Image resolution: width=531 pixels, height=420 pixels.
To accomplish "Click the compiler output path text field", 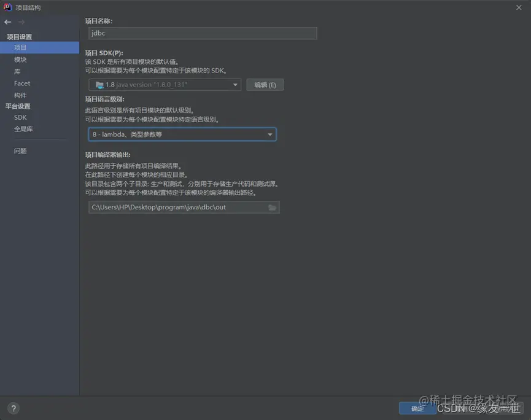I will (178, 207).
